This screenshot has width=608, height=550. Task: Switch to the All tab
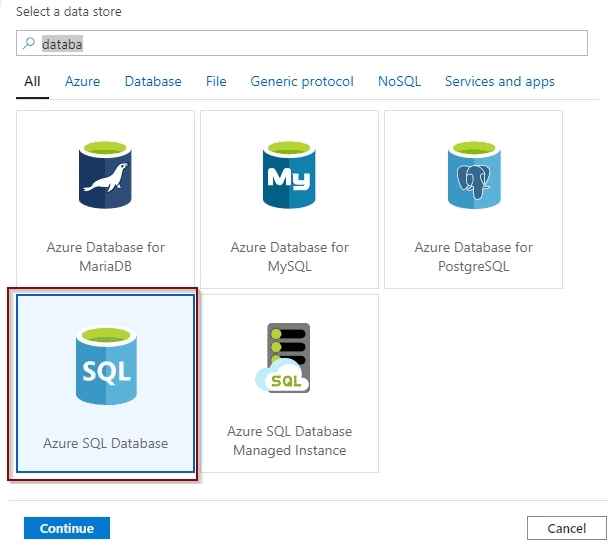32,81
